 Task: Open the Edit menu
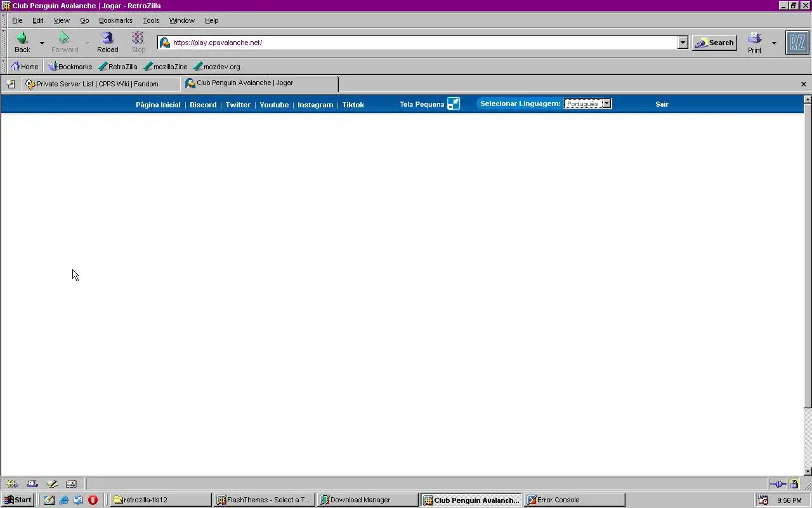(38, 20)
